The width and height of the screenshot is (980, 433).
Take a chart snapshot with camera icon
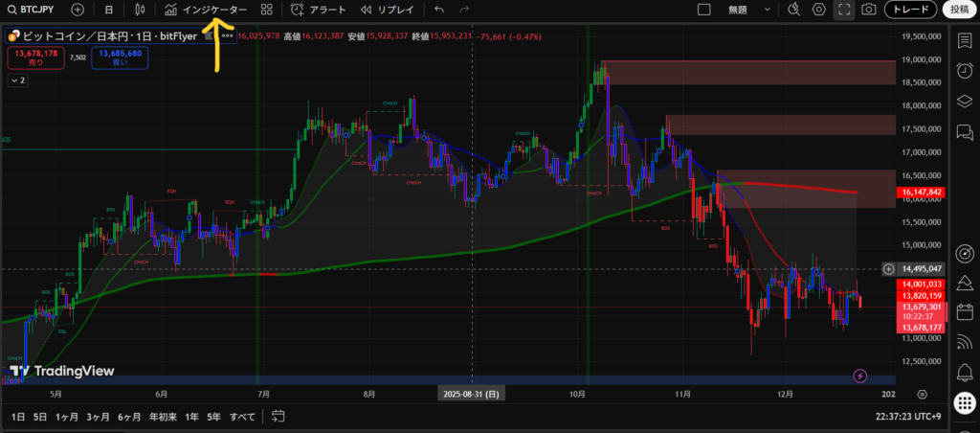click(868, 10)
